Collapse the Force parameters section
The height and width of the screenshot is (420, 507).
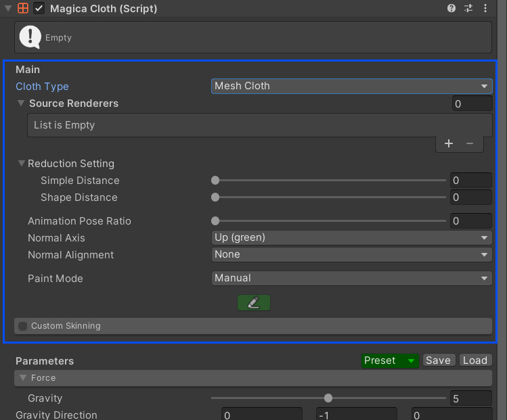point(22,377)
